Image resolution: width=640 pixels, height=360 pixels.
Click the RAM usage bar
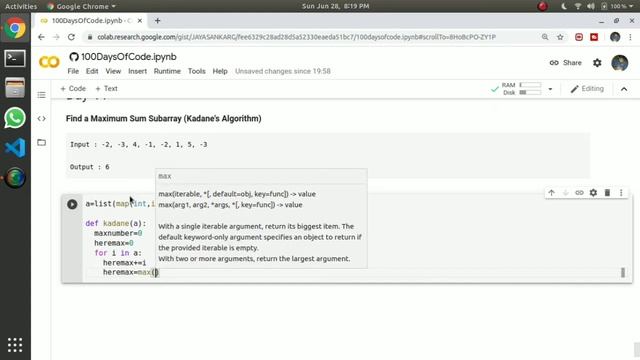click(x=530, y=85)
